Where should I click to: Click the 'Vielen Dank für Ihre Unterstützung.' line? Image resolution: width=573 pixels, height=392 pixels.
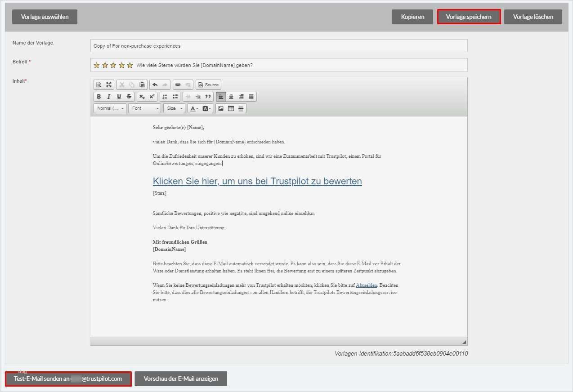click(x=189, y=228)
